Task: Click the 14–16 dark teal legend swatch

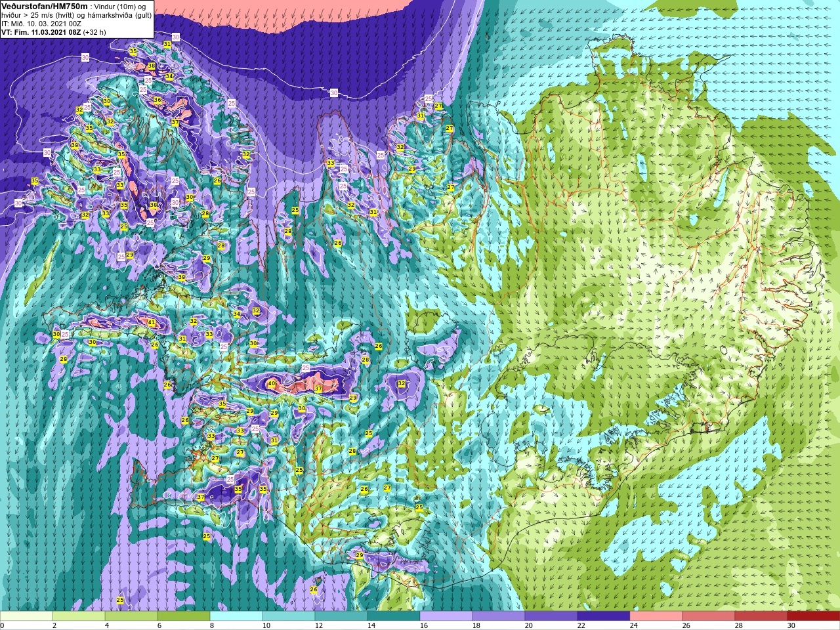Action: 394,616
